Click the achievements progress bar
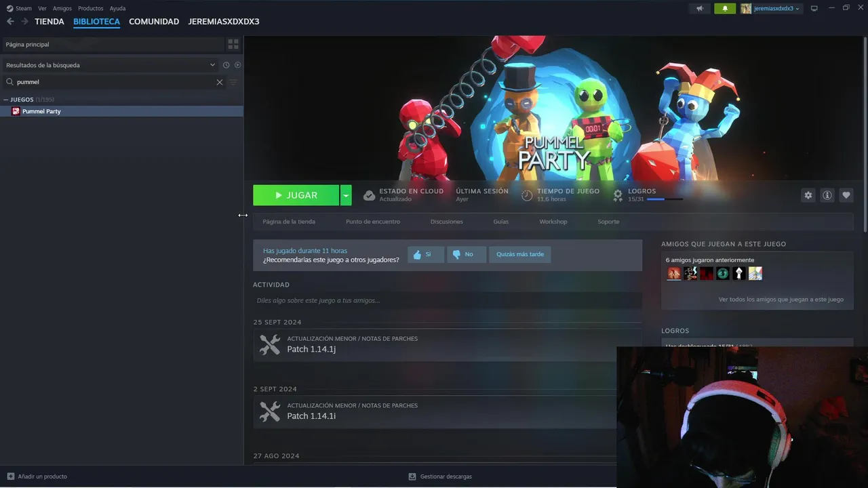This screenshot has height=488, width=868. [x=665, y=199]
